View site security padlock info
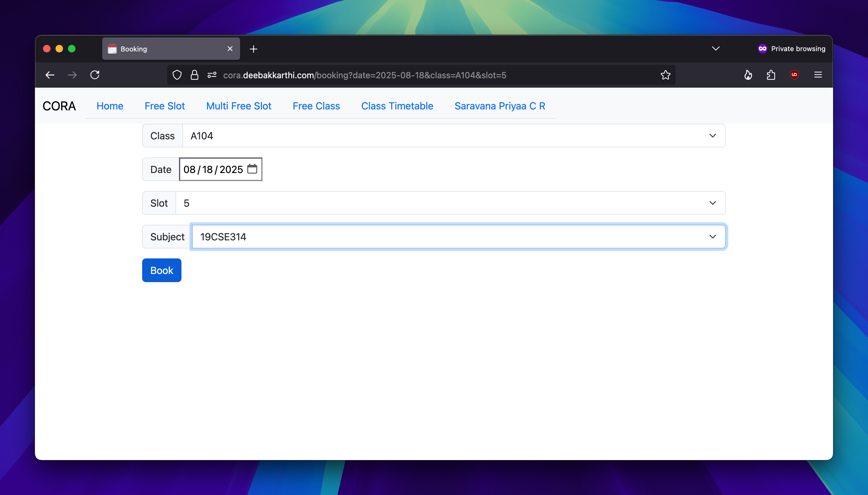Screen dimensions: 868x495 coord(194,75)
